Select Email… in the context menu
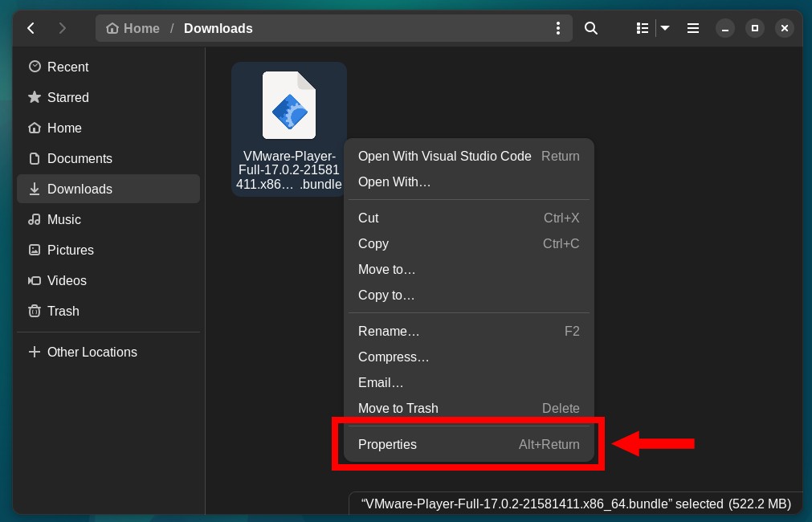812x522 pixels. coord(469,383)
